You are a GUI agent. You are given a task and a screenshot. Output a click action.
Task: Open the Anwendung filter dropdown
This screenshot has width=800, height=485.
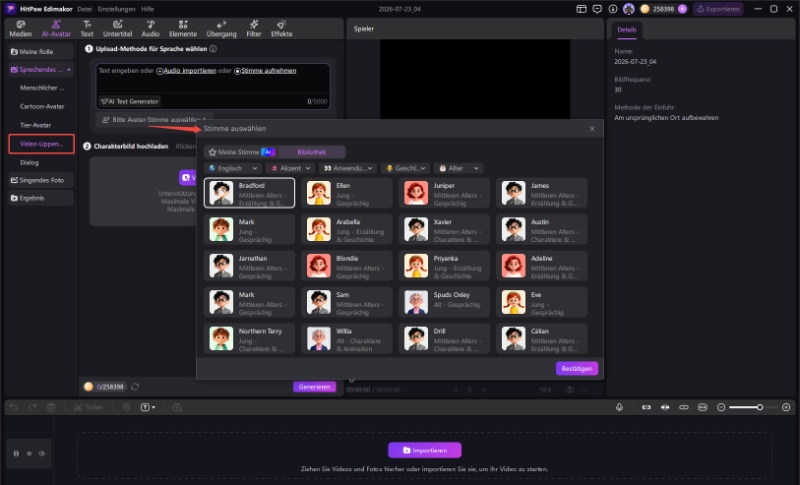click(348, 168)
